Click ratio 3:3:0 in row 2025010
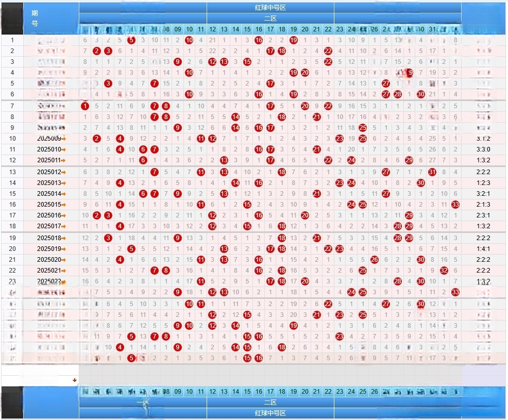This screenshot has height=420, width=508. [483, 149]
